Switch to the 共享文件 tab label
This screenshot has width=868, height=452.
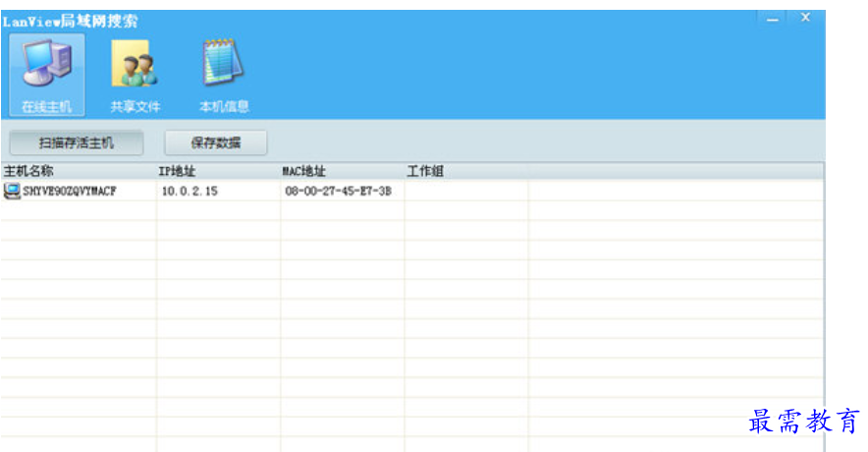pos(135,106)
